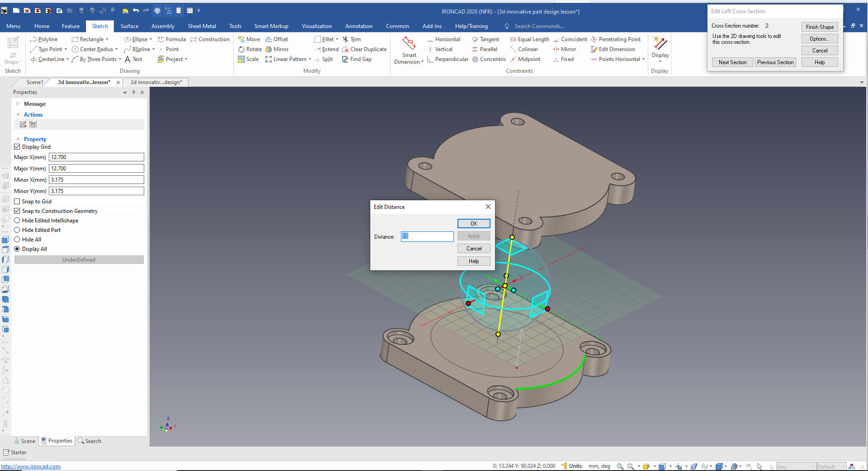Select Hide Edited Part radio button
The width and height of the screenshot is (868, 471).
tap(17, 230)
